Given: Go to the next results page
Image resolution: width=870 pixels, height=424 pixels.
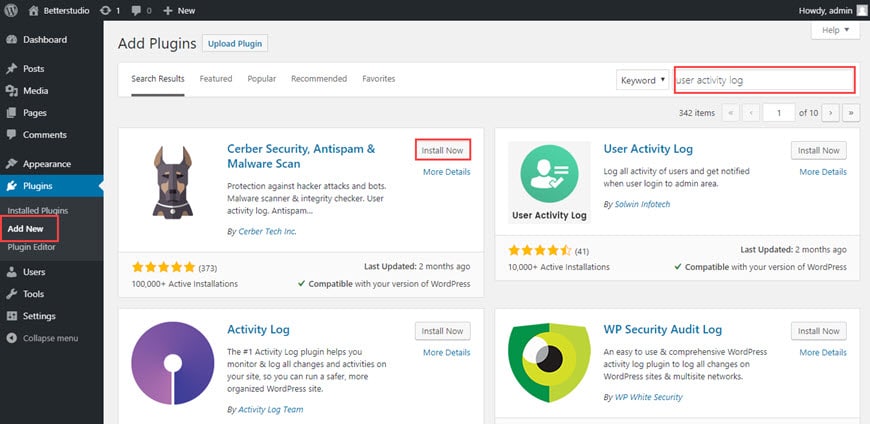Looking at the screenshot, I should point(830,113).
